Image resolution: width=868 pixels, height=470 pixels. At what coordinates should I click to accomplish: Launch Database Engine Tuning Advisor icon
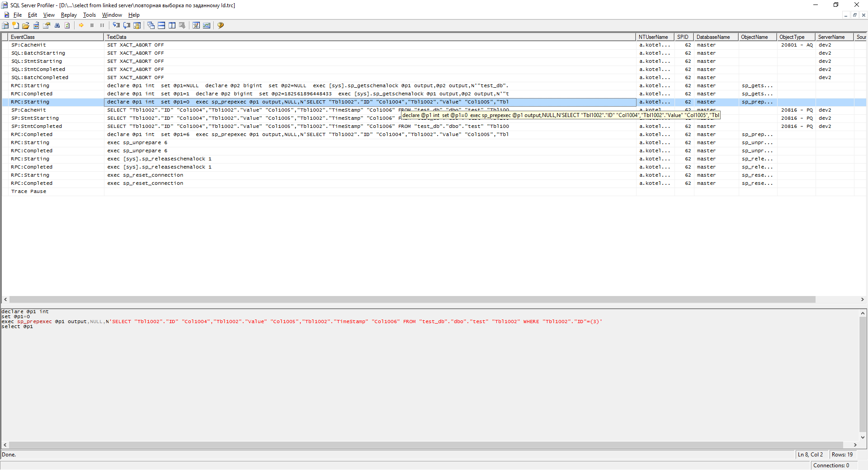[196, 25]
